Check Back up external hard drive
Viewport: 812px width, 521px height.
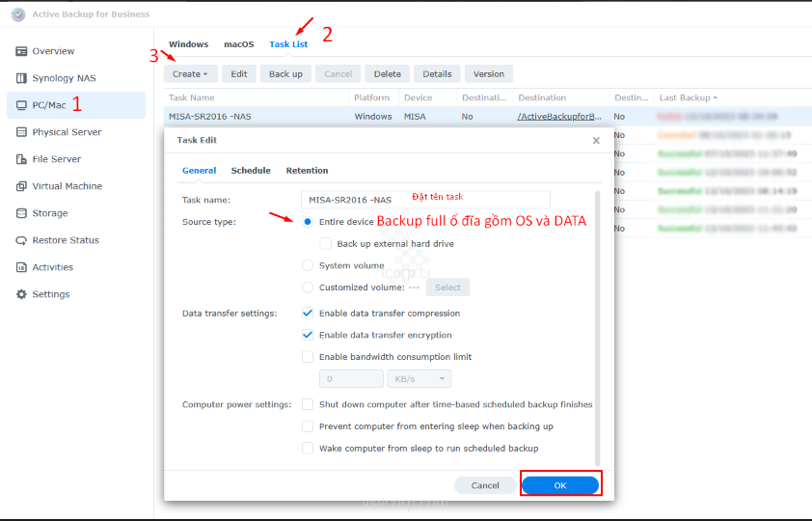pyautogui.click(x=325, y=244)
